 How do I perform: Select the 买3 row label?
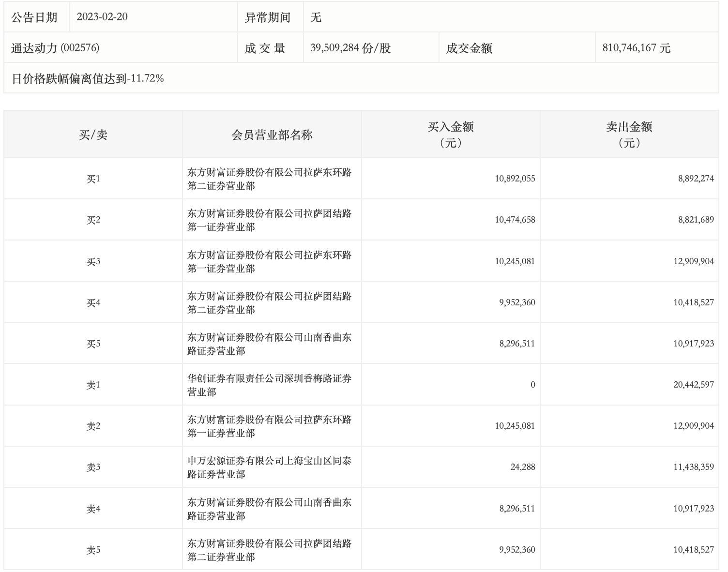click(93, 261)
